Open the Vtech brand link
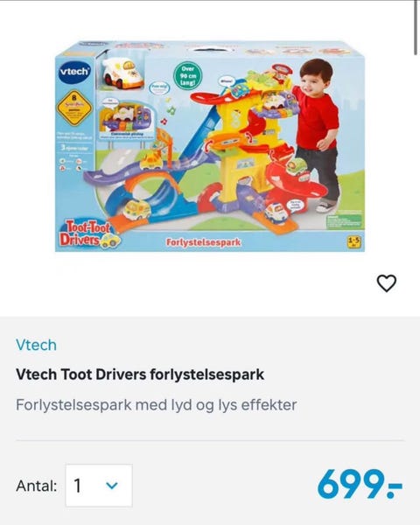The width and height of the screenshot is (420, 525). 36,345
